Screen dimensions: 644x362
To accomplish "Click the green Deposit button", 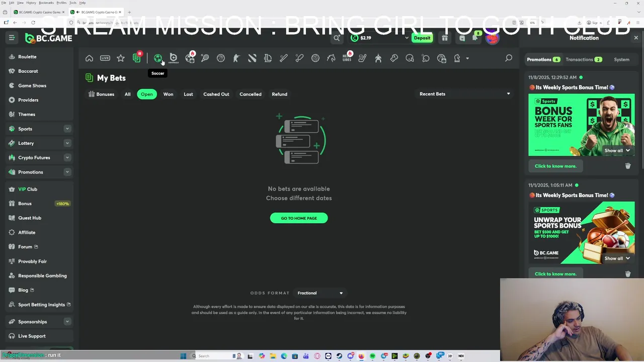I will 422,38.
